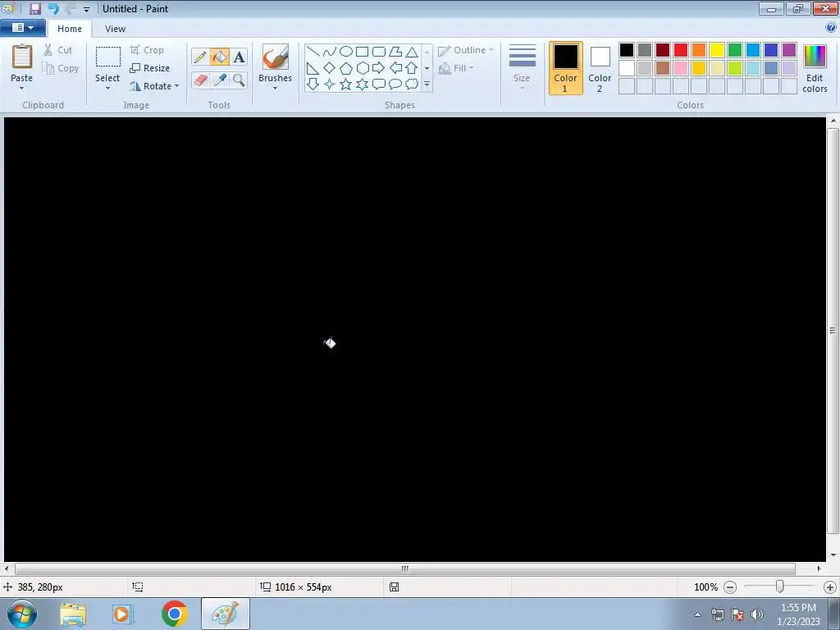Choose the Curve shape
This screenshot has height=630, width=840.
pyautogui.click(x=330, y=52)
